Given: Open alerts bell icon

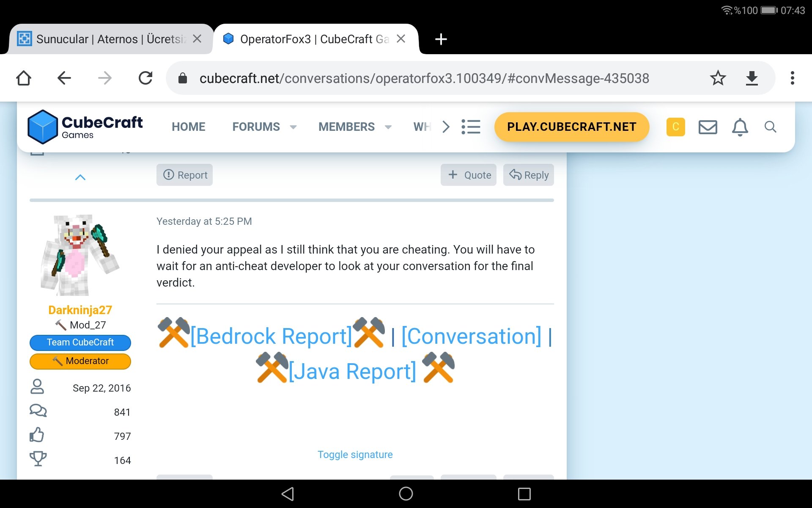Looking at the screenshot, I should coord(740,127).
